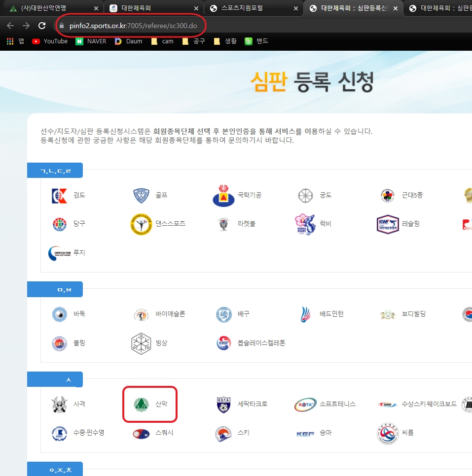Close the (사)대한산악연맹 tab
This screenshot has height=476, width=472.
96,8
